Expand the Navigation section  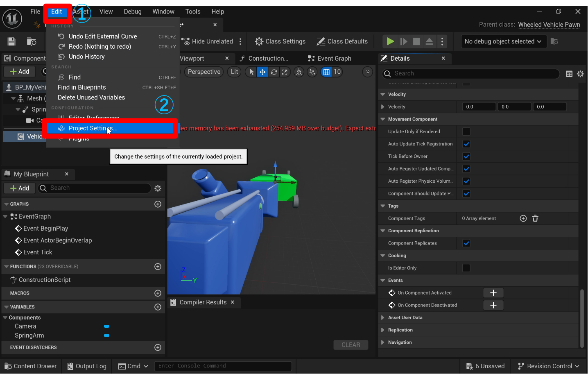click(x=383, y=342)
